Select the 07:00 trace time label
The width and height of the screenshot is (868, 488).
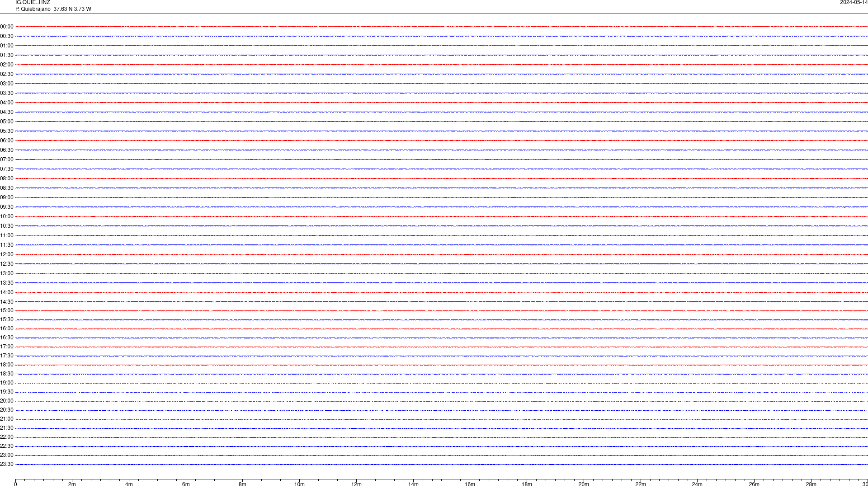tap(7, 160)
